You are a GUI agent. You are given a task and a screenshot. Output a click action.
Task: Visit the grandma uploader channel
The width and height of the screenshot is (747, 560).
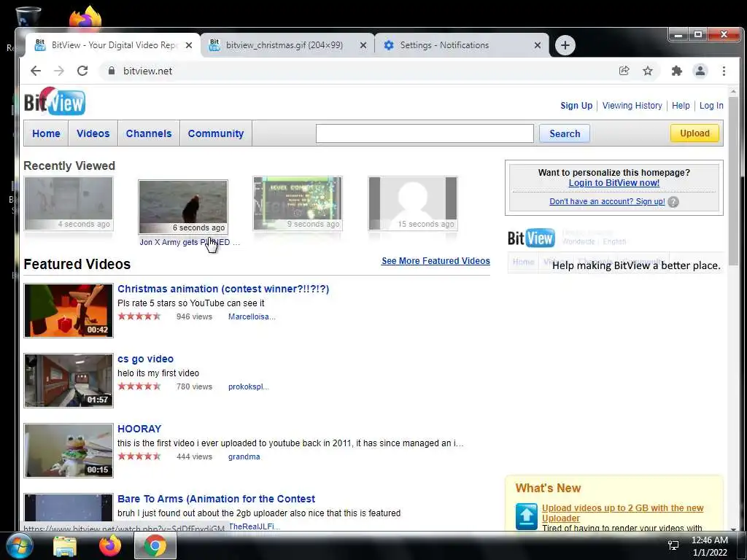(x=244, y=456)
